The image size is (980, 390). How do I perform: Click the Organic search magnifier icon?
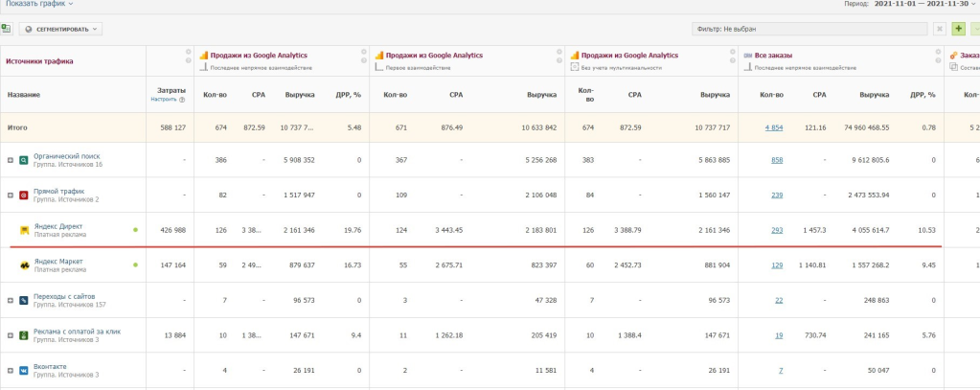click(24, 159)
